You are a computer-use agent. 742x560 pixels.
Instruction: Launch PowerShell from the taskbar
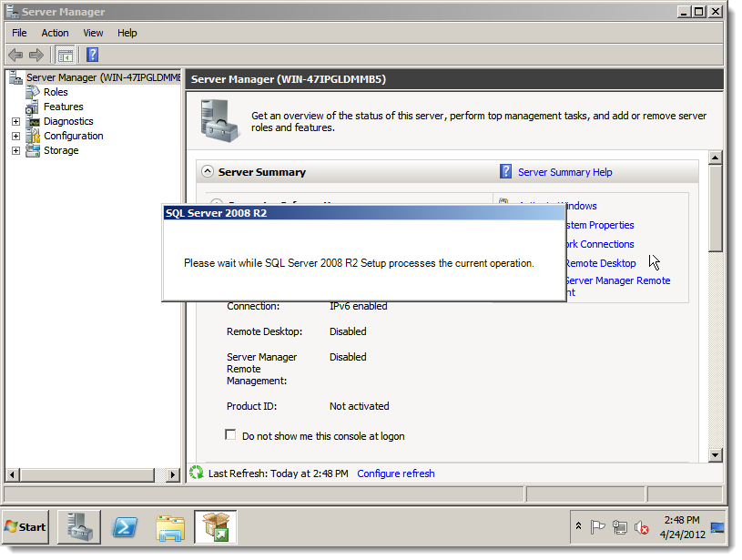click(125, 527)
